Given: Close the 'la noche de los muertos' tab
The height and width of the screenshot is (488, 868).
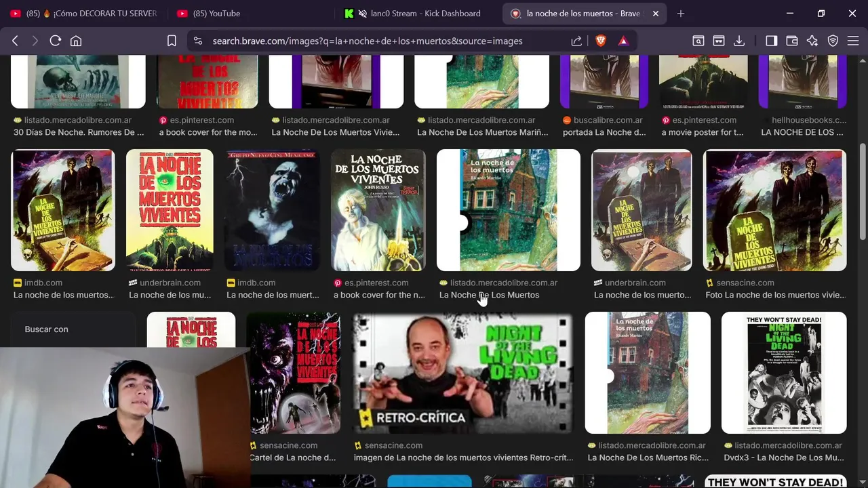Looking at the screenshot, I should pyautogui.click(x=656, y=14).
